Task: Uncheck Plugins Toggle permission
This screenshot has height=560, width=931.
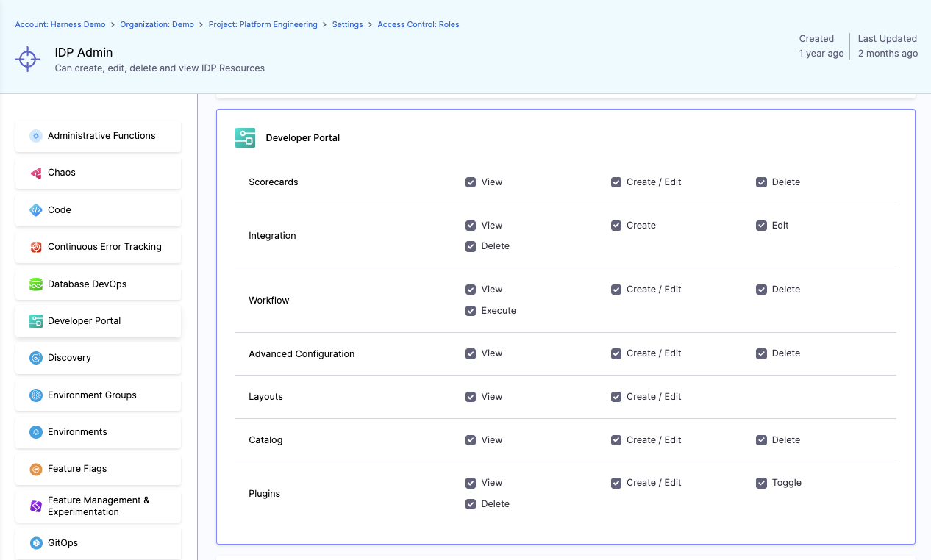Action: (761, 483)
